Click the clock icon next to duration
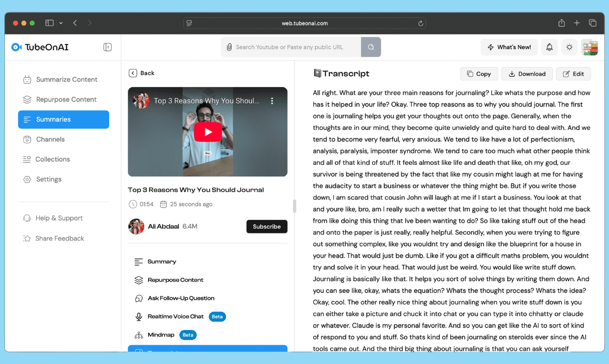 [133, 204]
